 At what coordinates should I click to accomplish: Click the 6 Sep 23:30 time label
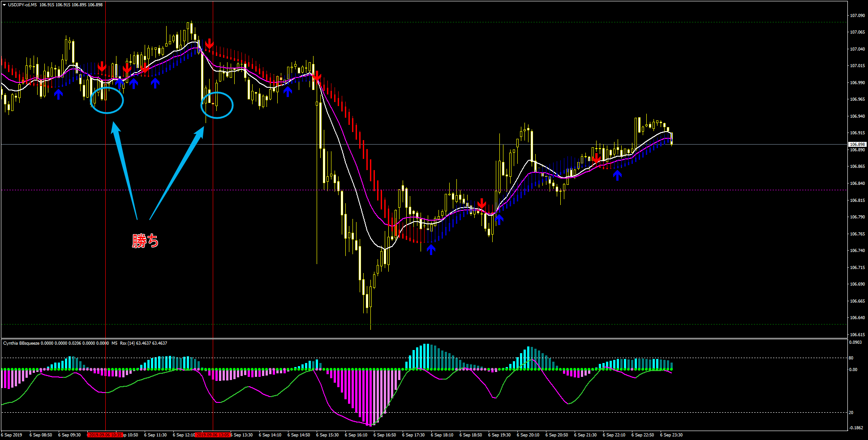(x=671, y=435)
